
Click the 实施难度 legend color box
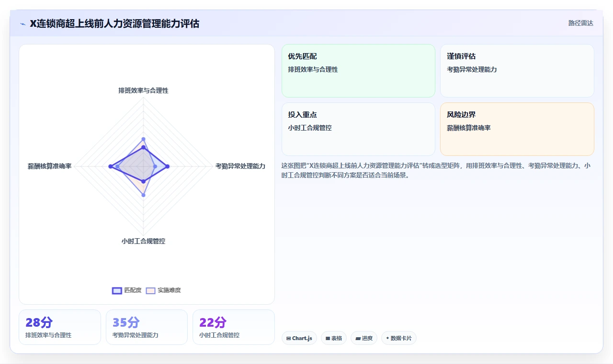(151, 291)
